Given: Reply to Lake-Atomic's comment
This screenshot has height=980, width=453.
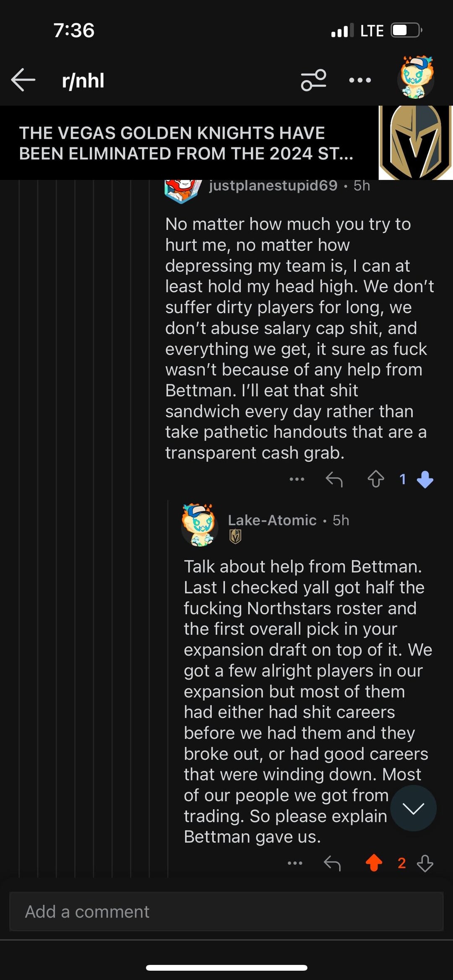Looking at the screenshot, I should pos(332,863).
